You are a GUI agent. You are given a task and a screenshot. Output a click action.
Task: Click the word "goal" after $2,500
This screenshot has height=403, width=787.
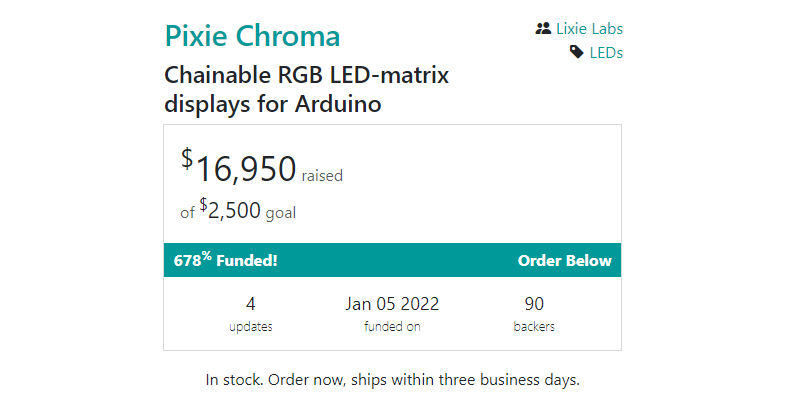click(x=281, y=212)
